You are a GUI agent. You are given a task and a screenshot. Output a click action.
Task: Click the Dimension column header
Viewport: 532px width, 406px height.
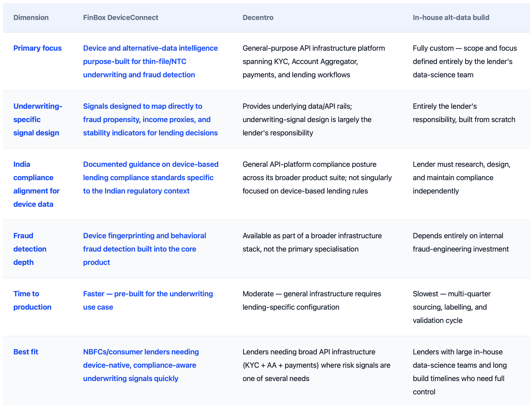31,17
